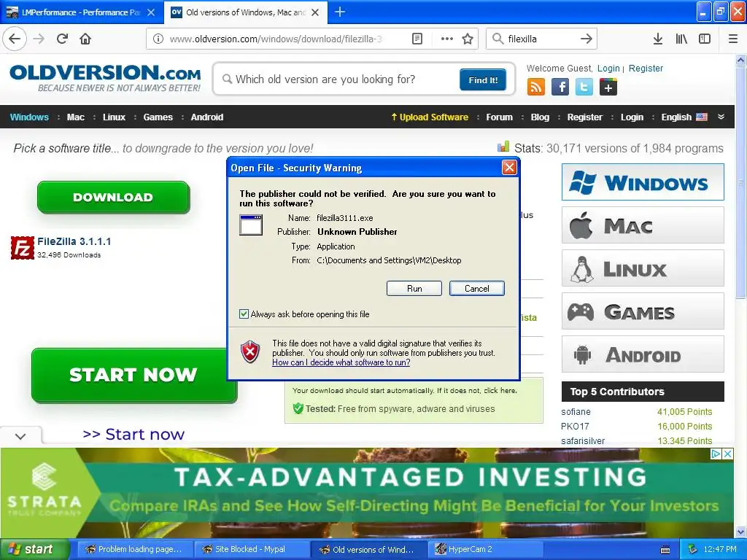Click Run in the security warning
This screenshot has width=747, height=560.
pyautogui.click(x=414, y=289)
